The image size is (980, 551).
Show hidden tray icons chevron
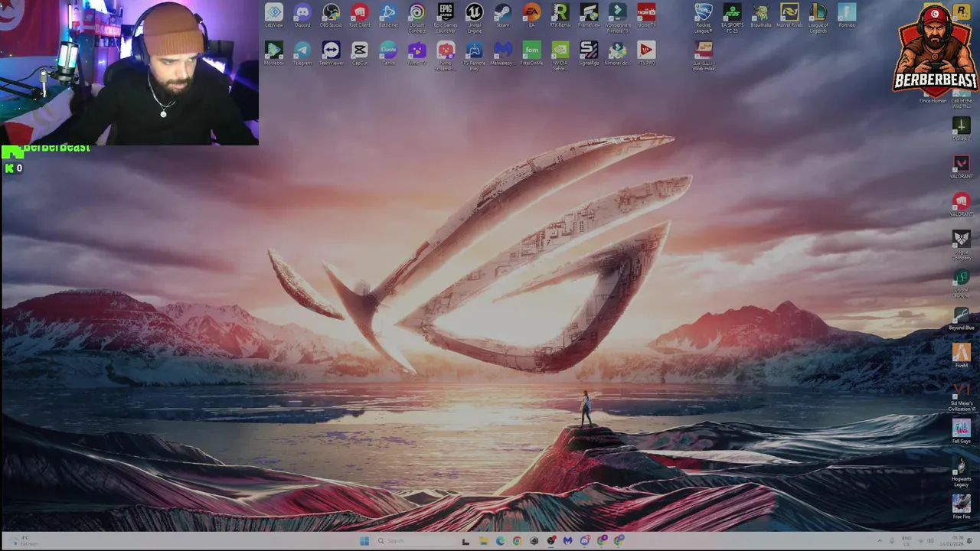tap(879, 541)
